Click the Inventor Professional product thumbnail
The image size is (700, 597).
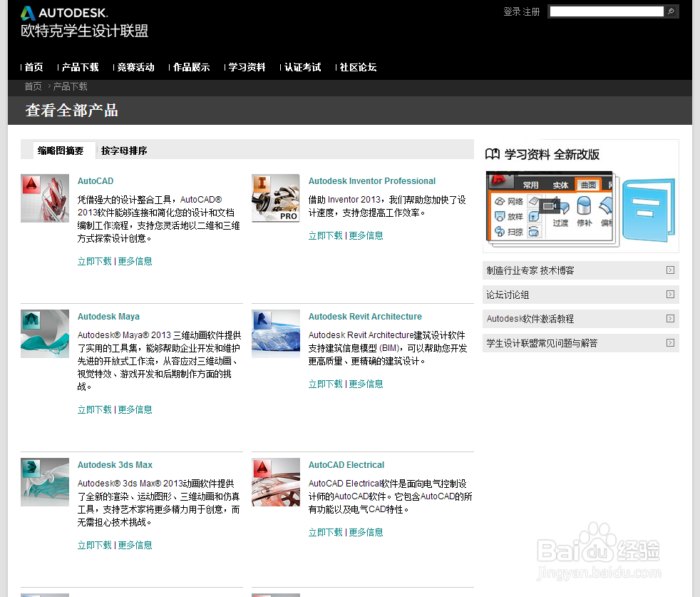pos(275,198)
